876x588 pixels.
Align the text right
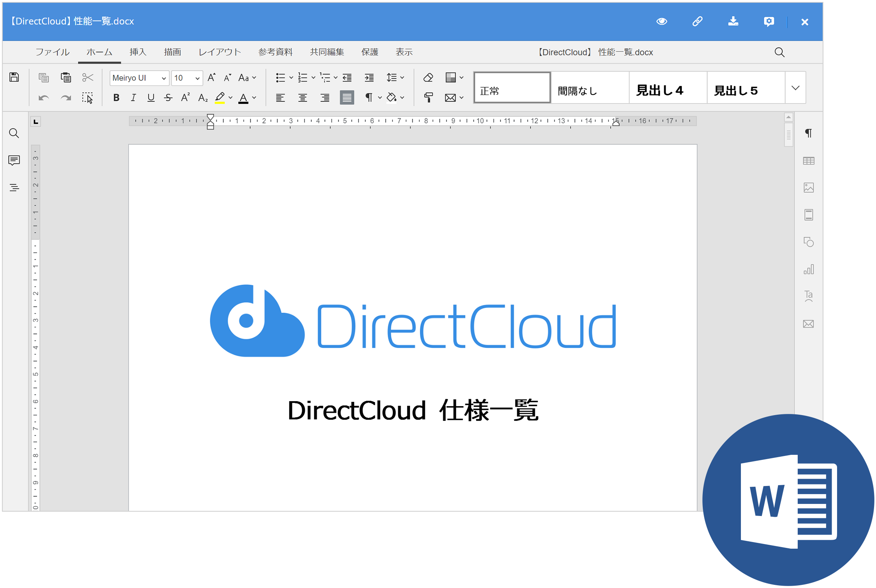click(x=325, y=98)
